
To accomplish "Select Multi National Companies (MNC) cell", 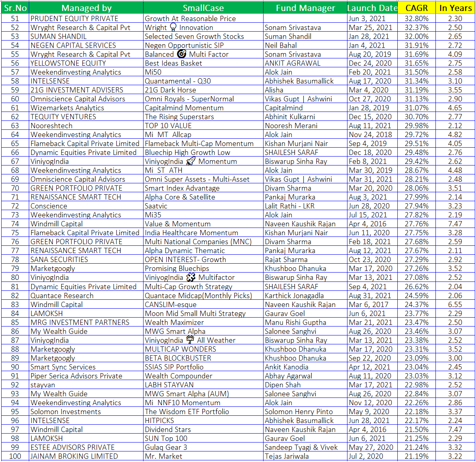I will coord(203,242).
